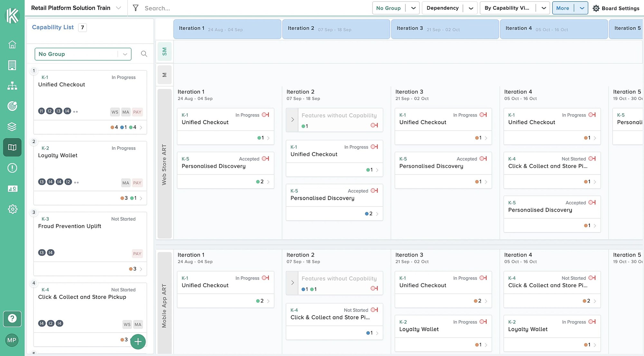Open the settings gear in sidebar
Screen dimensions: 644x356
pyautogui.click(x=12, y=209)
